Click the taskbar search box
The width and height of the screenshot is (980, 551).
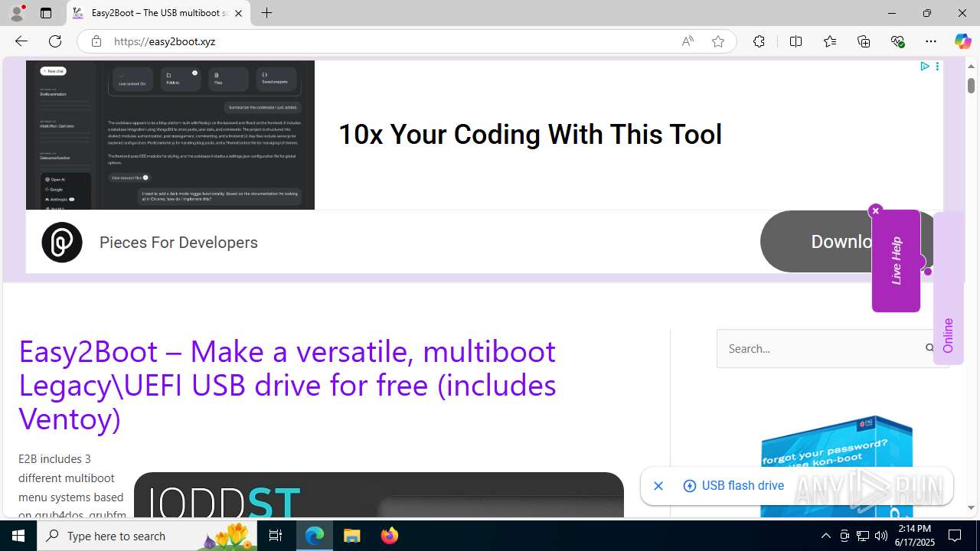(x=147, y=536)
